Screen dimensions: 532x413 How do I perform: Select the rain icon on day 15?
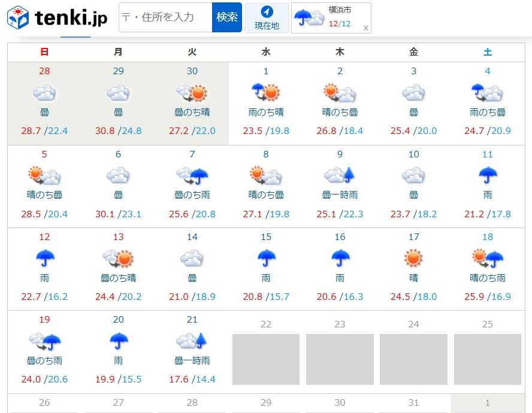(x=266, y=258)
